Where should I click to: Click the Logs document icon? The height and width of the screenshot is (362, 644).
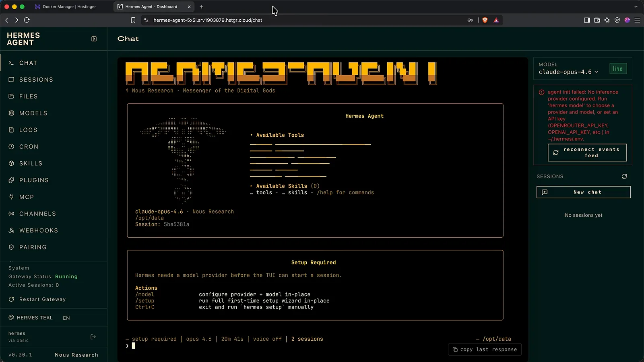tap(11, 130)
